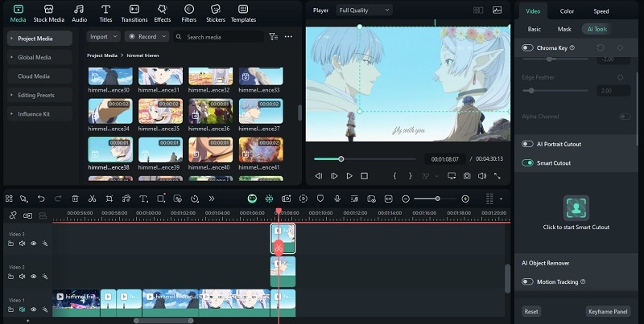Open the Basic sub-tab

click(x=534, y=29)
